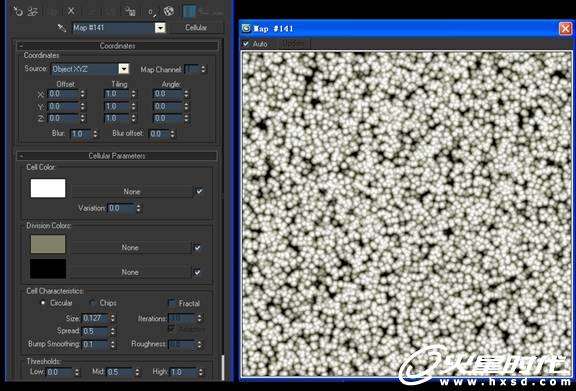This screenshot has width=576, height=391.
Task: Click the Reset Map X icon
Action: point(71,11)
